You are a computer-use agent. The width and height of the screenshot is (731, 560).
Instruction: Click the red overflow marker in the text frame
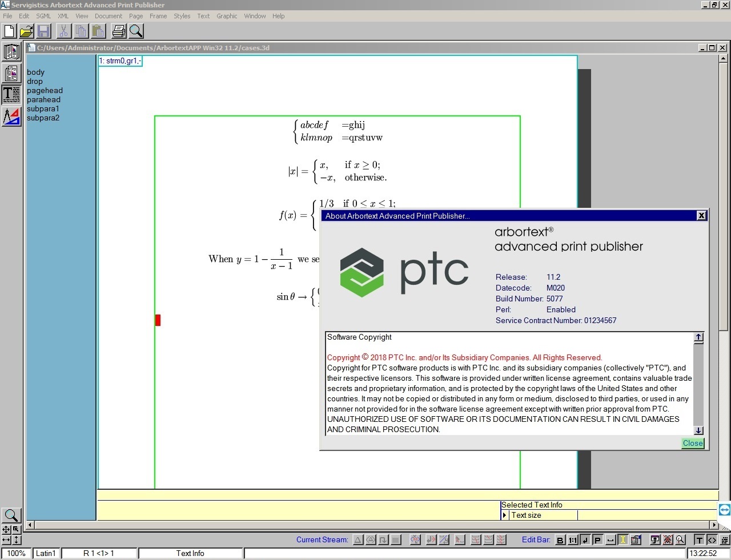click(x=158, y=320)
